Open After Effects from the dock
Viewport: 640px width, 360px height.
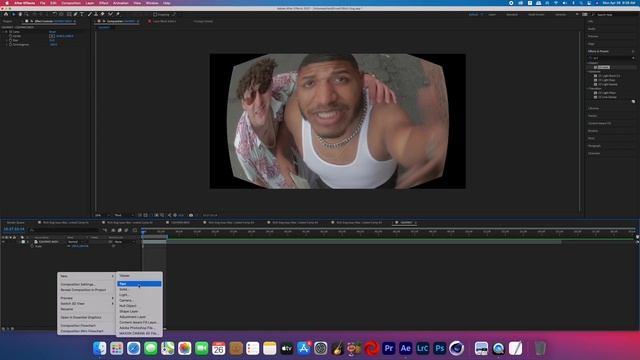click(405, 348)
